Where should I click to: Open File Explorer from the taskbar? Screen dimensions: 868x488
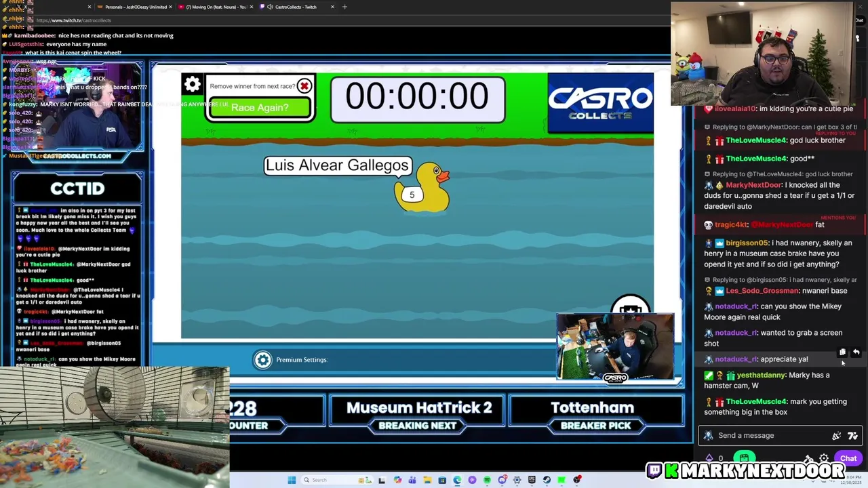point(427,480)
